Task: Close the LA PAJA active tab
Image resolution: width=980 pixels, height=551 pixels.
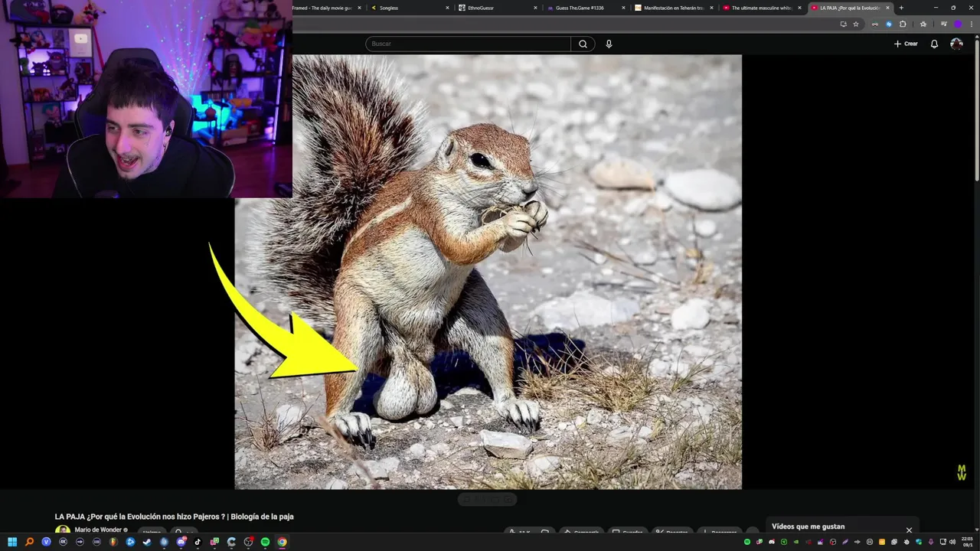Action: click(888, 8)
